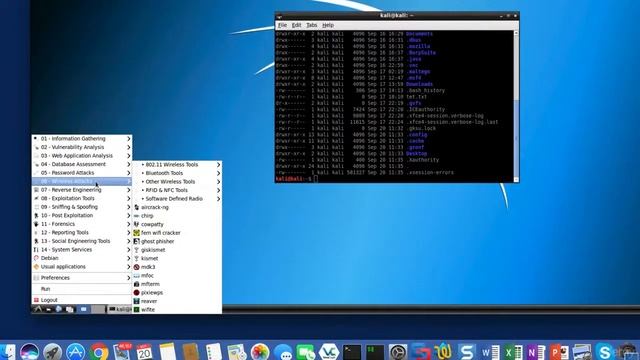Open 12 - Reporting Tools menu entry
640x360 pixels.
[82, 233]
